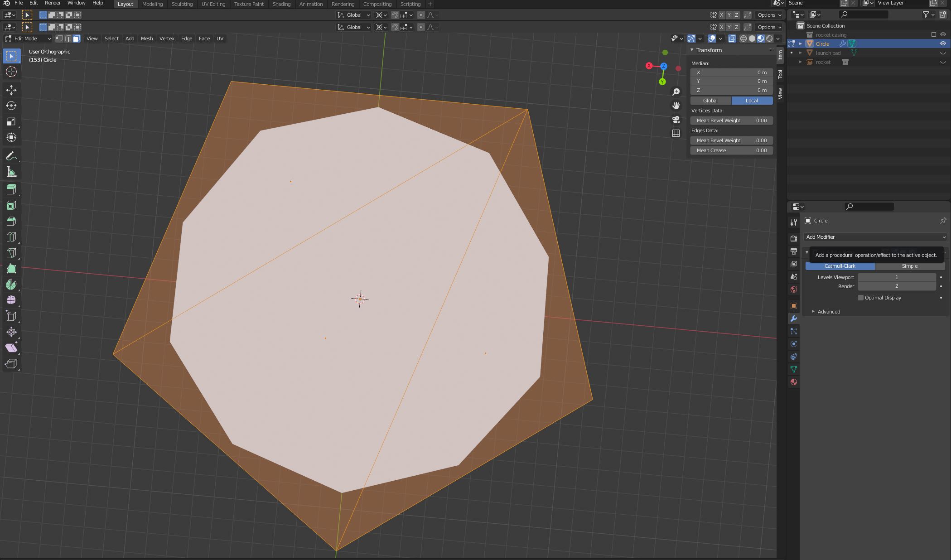Activate the Rotate tool

[11, 106]
